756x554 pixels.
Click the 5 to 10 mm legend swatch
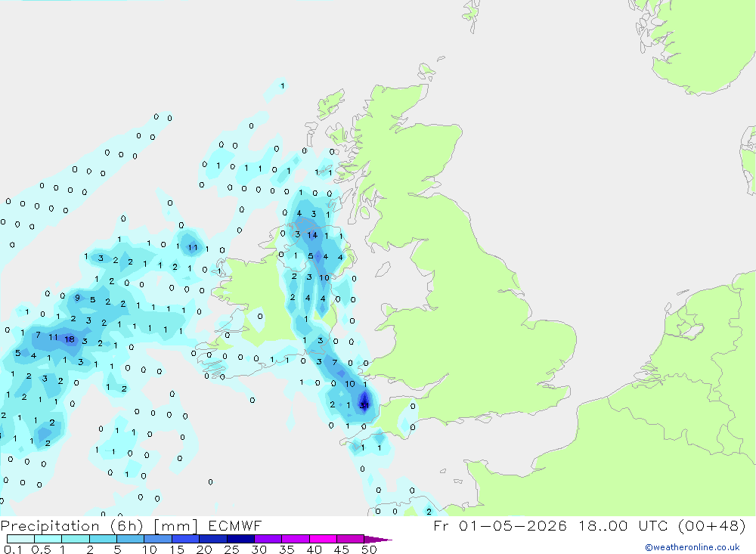131,539
